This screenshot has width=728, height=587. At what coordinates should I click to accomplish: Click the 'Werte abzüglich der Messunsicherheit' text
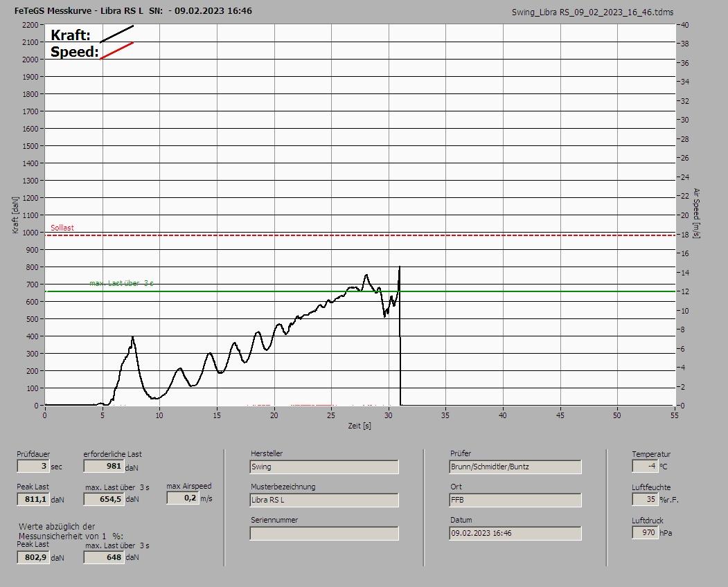click(71, 532)
